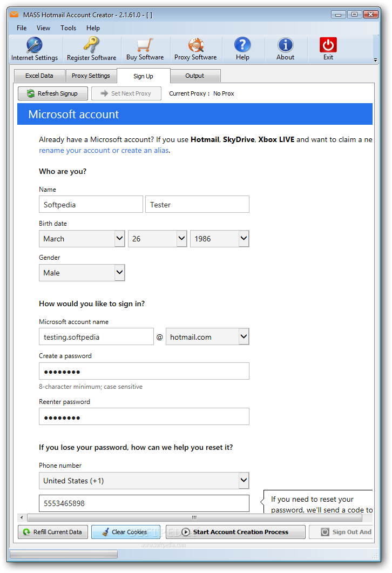Open the About info icon

[285, 45]
